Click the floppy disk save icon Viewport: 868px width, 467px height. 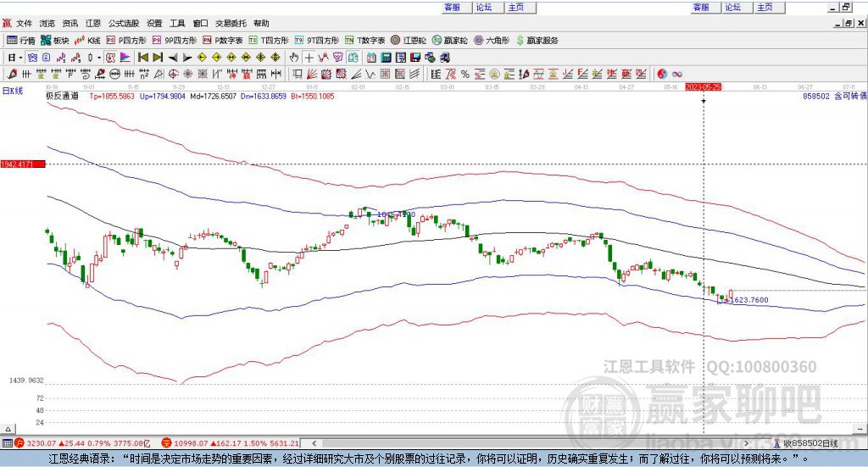coord(415,58)
